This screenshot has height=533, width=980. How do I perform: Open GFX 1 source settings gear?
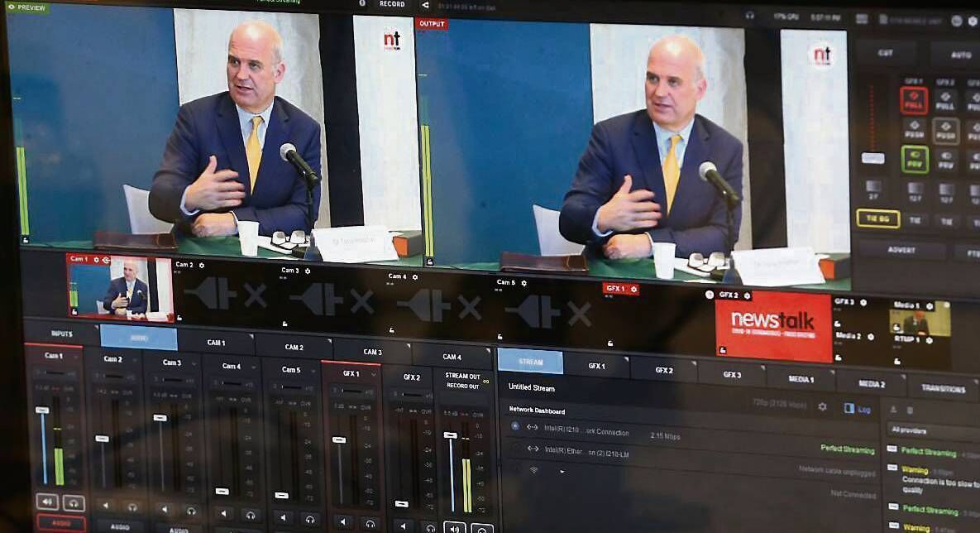click(634, 289)
